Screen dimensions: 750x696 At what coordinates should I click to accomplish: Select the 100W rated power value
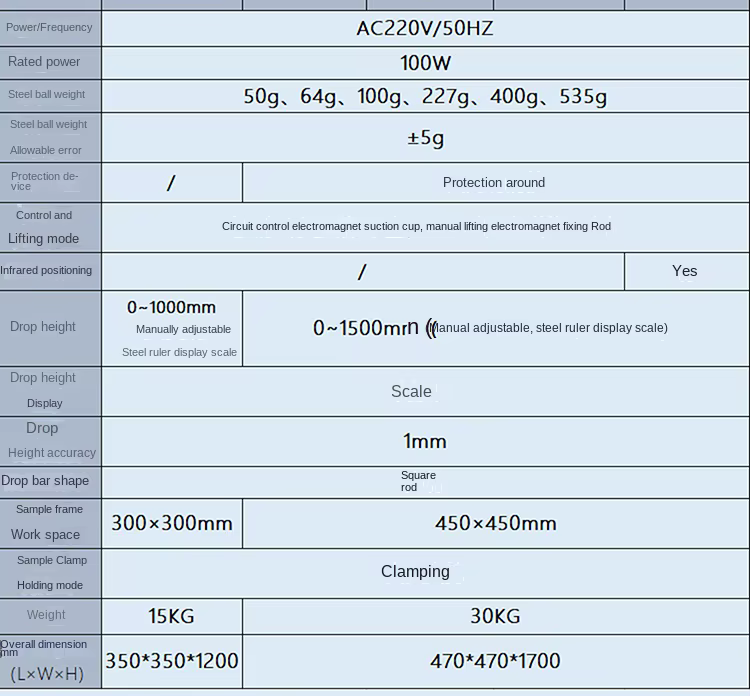pos(424,63)
